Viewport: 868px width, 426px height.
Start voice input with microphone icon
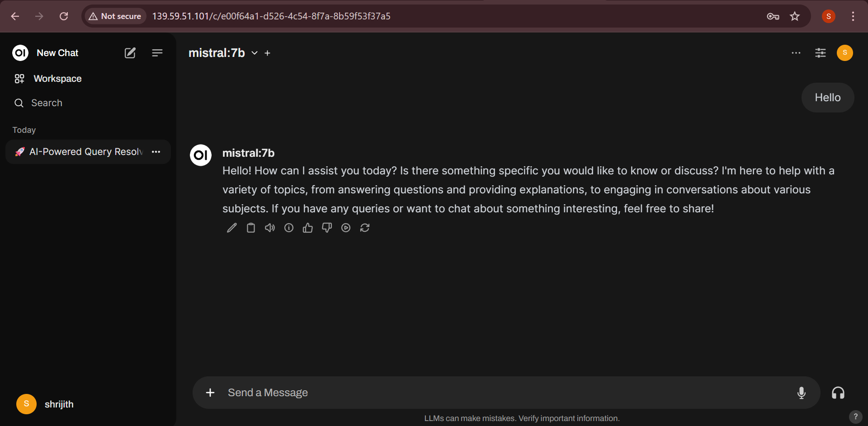(x=801, y=393)
